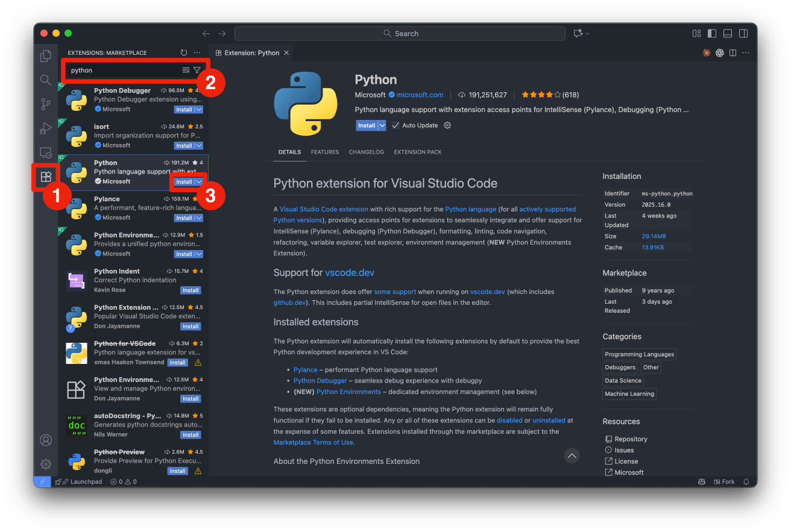This screenshot has height=532, width=791.
Task: Refresh the extensions marketplace list
Action: pos(184,53)
